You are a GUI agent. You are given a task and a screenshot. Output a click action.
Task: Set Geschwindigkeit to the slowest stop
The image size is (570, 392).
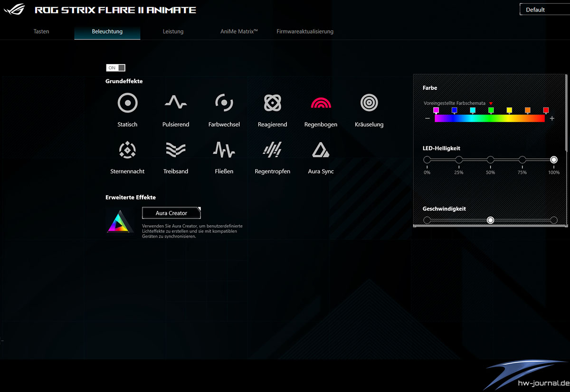pos(427,220)
